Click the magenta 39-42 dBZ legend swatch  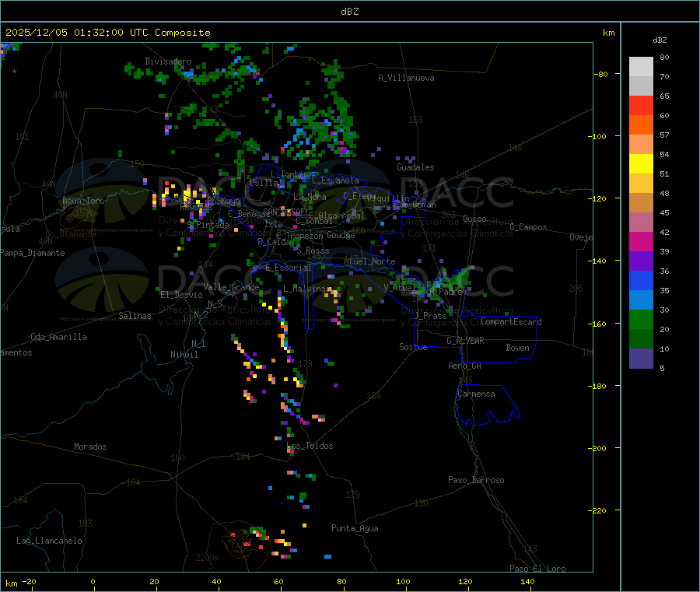tap(641, 241)
